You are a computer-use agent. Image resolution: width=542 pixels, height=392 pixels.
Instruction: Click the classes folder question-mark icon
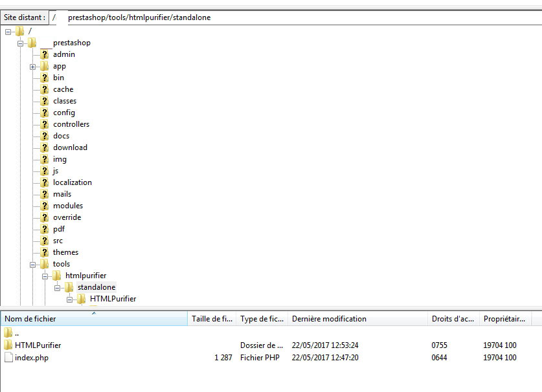[44, 101]
